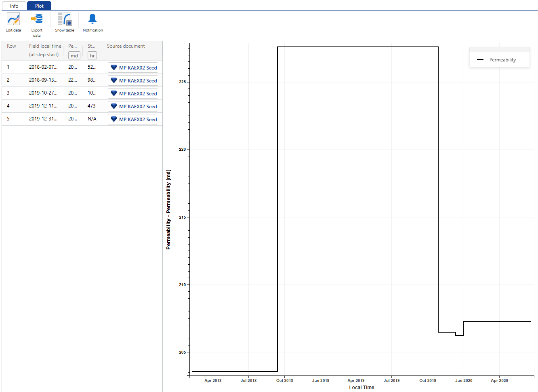Click the blue gem icon in row 2
The image size is (538, 392).
114,80
